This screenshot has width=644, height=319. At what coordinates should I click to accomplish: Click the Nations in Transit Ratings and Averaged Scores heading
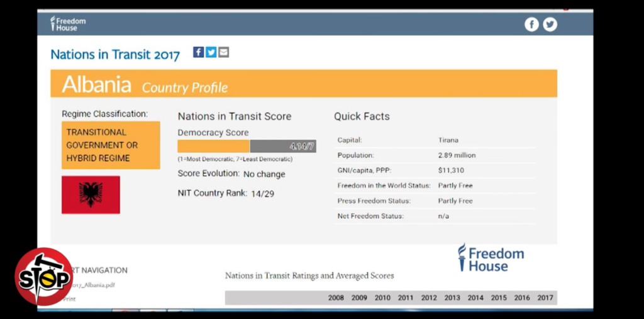pos(309,276)
